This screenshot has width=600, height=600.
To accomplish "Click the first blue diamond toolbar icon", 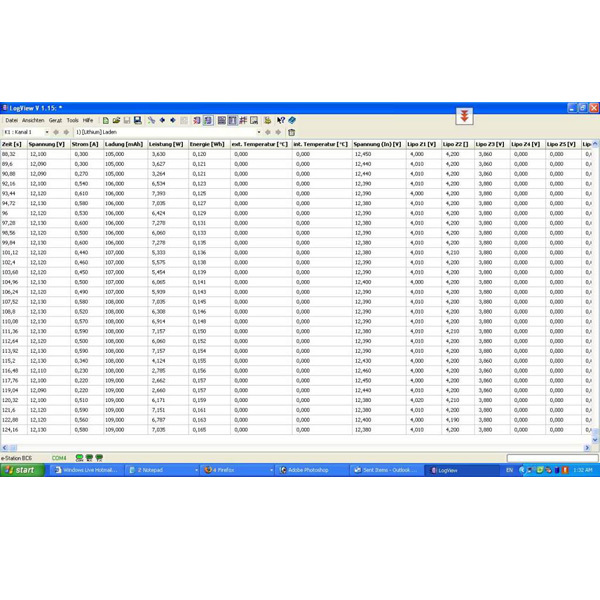I will [x=162, y=121].
